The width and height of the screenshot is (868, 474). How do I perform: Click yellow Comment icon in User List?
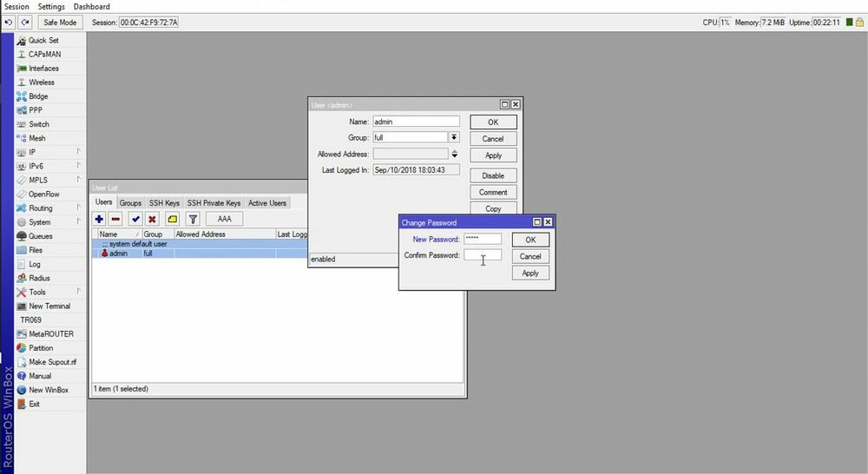172,220
